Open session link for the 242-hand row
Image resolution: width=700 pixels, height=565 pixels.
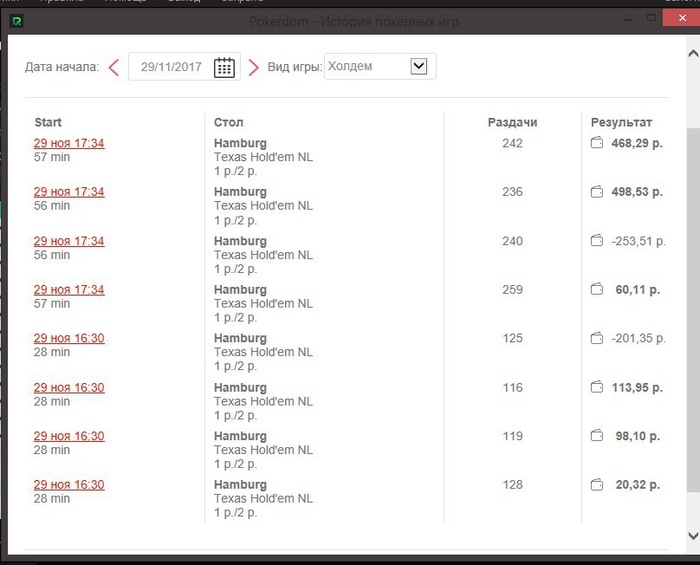tap(69, 143)
